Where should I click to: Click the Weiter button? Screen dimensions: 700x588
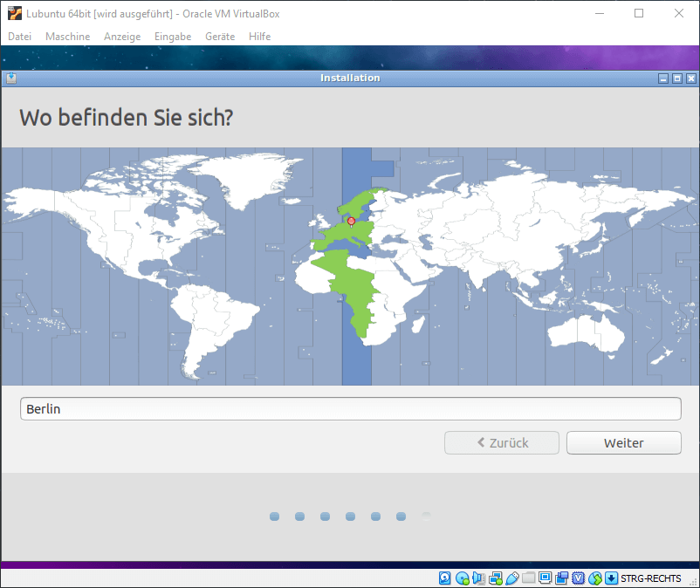[x=624, y=442]
